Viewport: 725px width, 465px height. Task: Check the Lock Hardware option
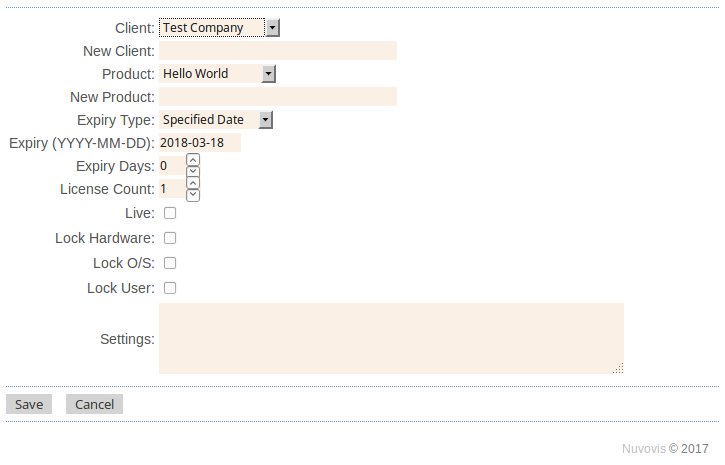click(170, 238)
